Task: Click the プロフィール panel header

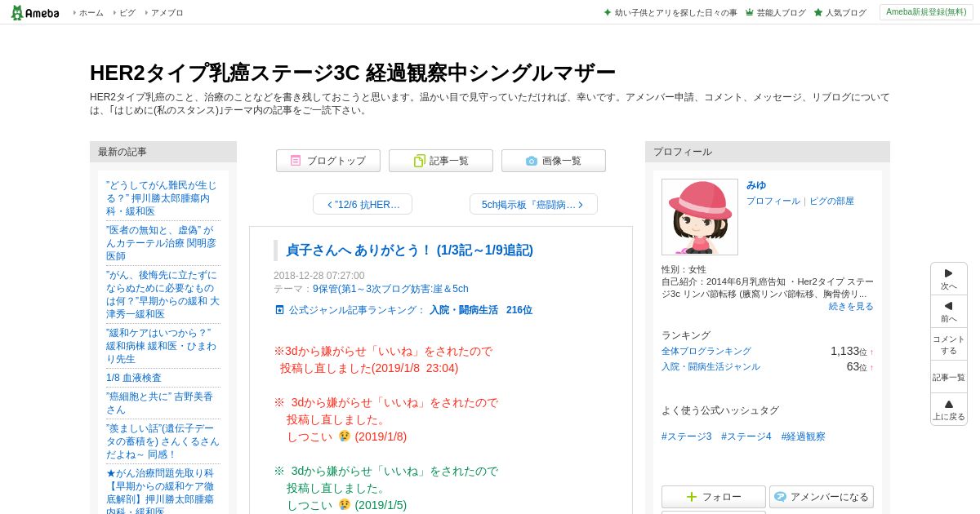Action: [768, 152]
